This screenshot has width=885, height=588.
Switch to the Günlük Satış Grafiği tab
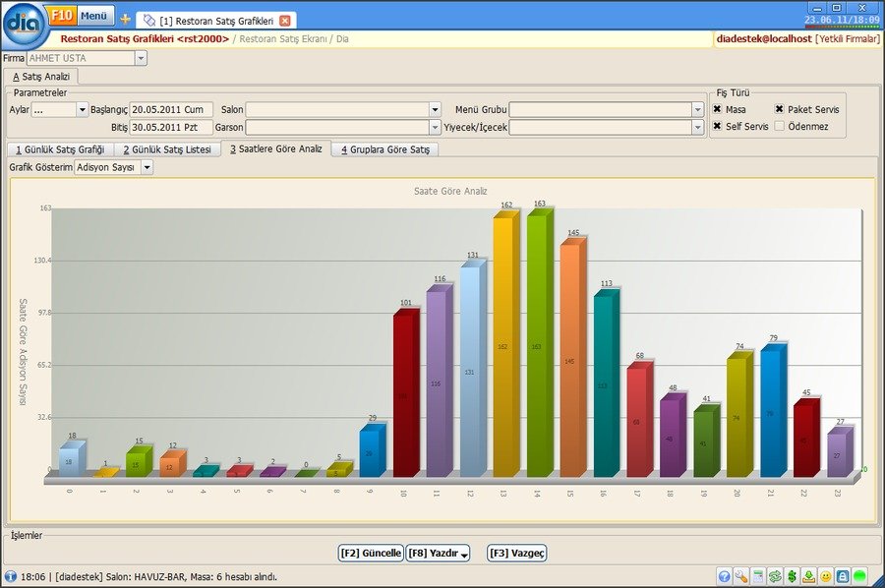[x=60, y=149]
